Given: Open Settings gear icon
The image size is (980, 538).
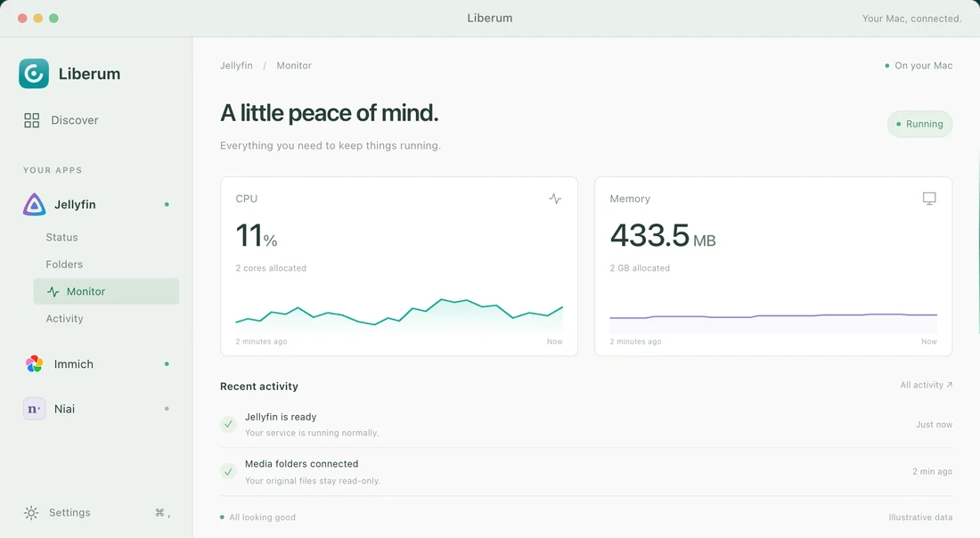Looking at the screenshot, I should (31, 513).
